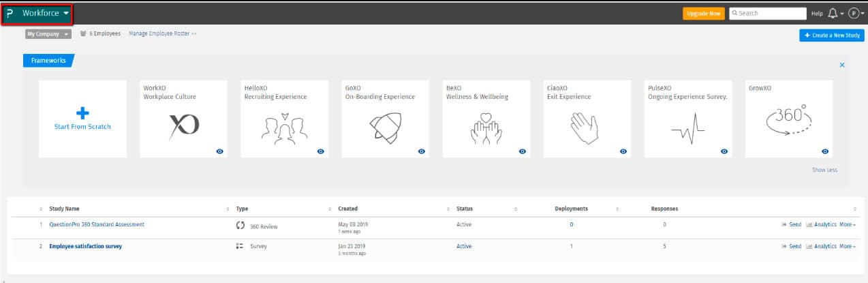Click Start From Scratch plus card
The image size is (868, 283).
(x=82, y=119)
